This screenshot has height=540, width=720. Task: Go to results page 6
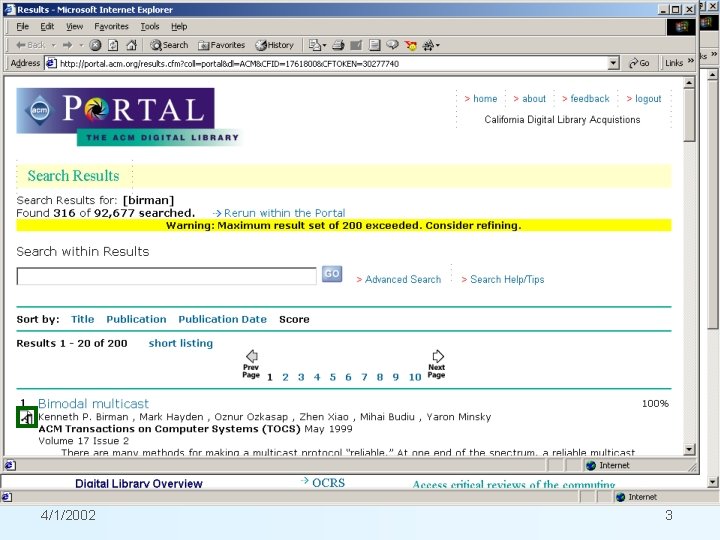point(348,377)
